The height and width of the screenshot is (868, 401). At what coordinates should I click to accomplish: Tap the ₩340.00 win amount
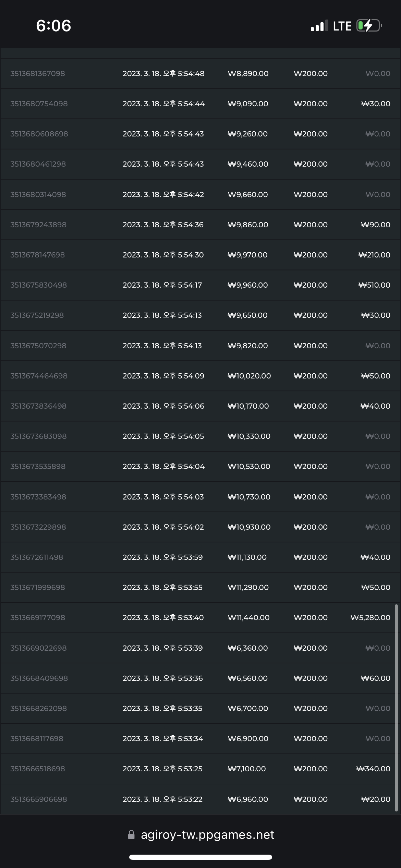[x=373, y=769]
